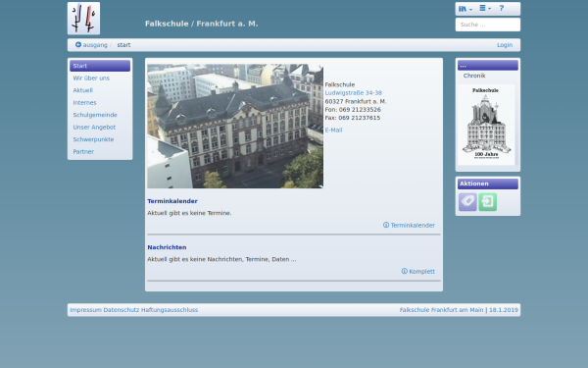The width and height of the screenshot is (588, 368).
Task: Open the 100 Jahre Falkschule chronicle image
Action: [486, 125]
